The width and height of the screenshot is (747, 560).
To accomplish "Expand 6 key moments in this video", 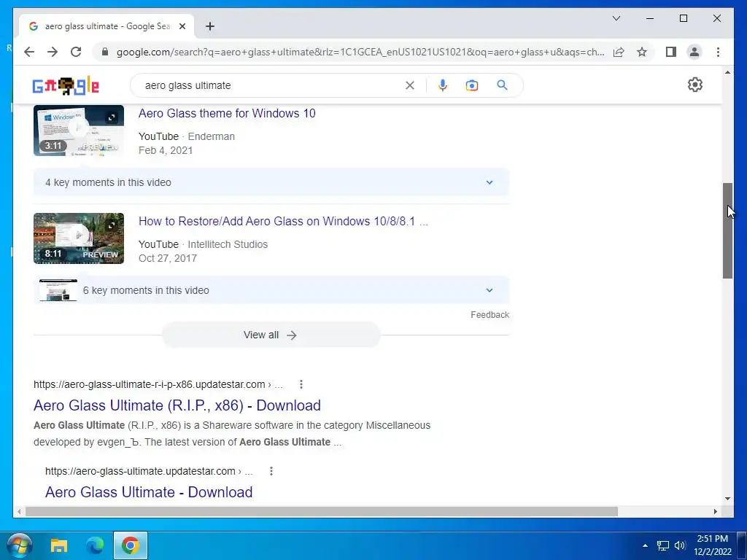I will tap(271, 290).
